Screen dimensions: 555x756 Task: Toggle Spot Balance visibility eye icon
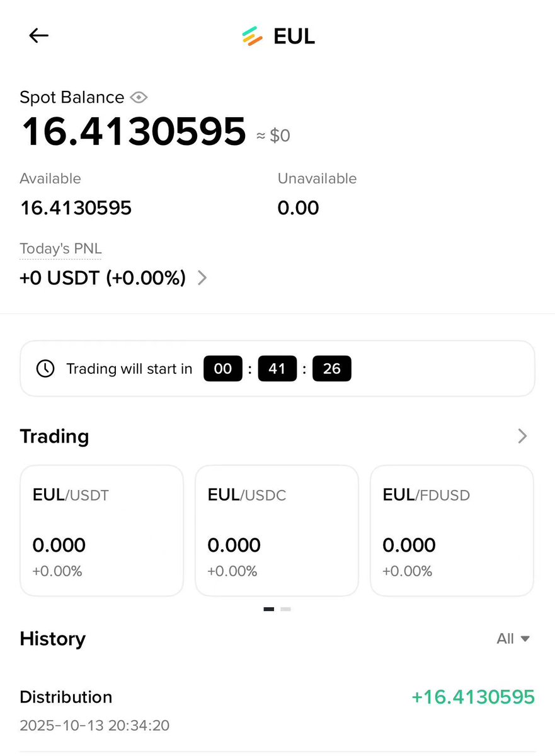tap(139, 97)
